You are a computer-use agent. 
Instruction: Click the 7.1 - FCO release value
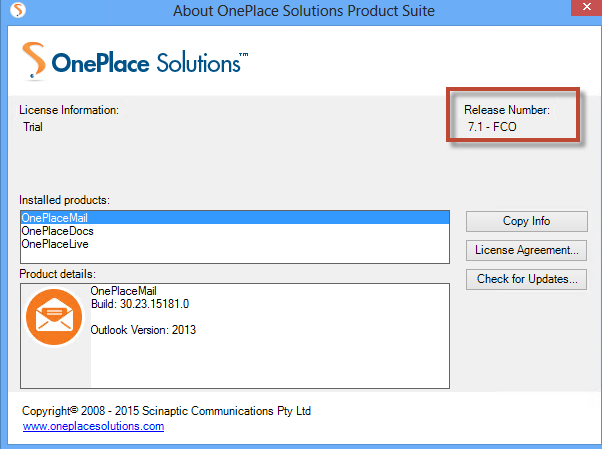492,127
